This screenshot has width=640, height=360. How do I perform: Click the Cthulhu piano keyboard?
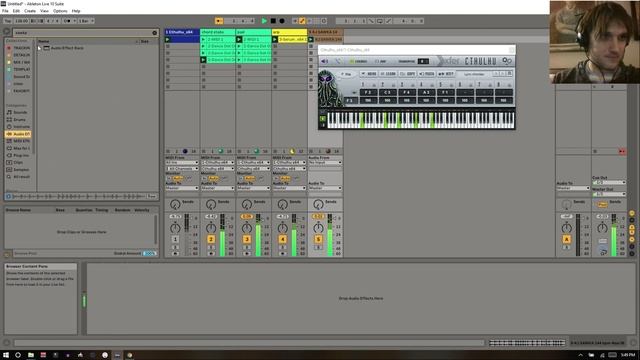(x=421, y=120)
